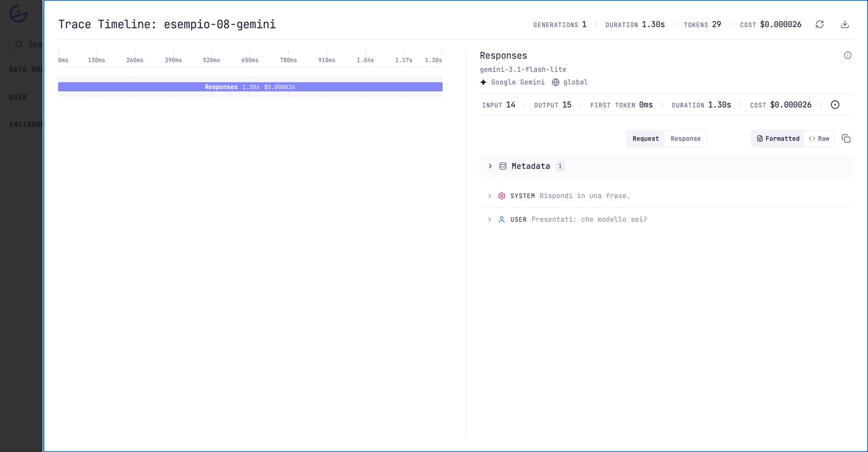868x452 pixels.
Task: Copy the request content
Action: point(846,138)
